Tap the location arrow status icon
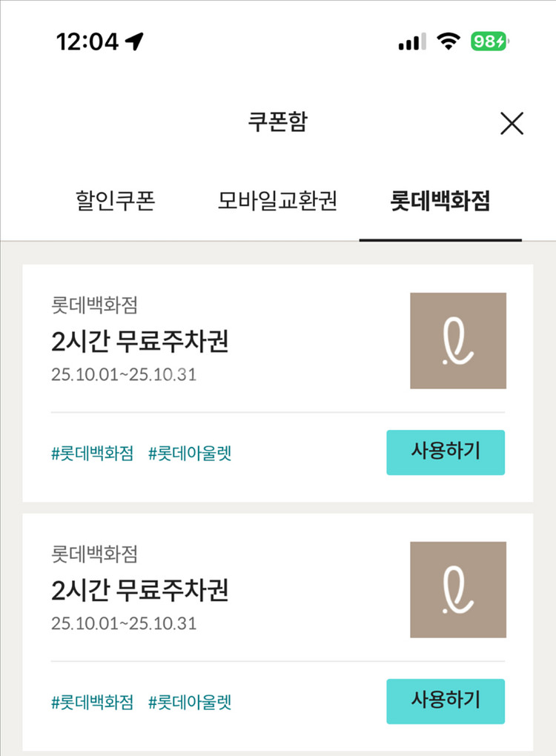The width and height of the screenshot is (556, 756). click(134, 42)
